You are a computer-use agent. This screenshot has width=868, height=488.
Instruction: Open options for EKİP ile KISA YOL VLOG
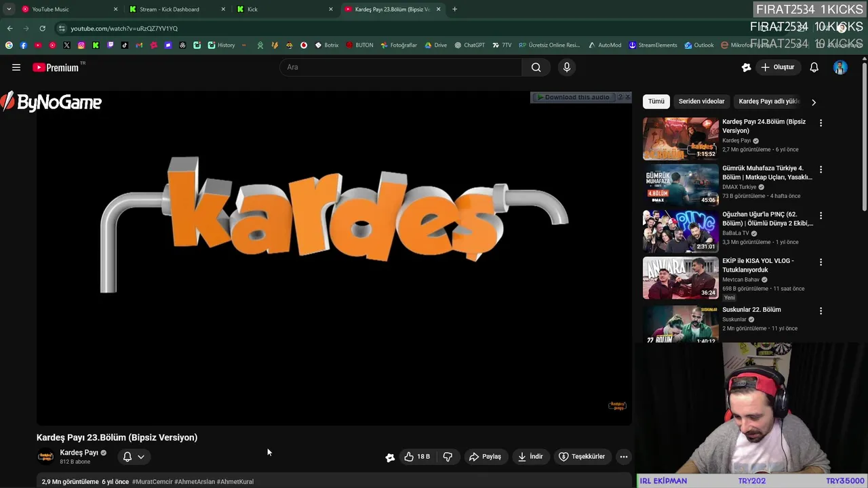click(x=821, y=262)
